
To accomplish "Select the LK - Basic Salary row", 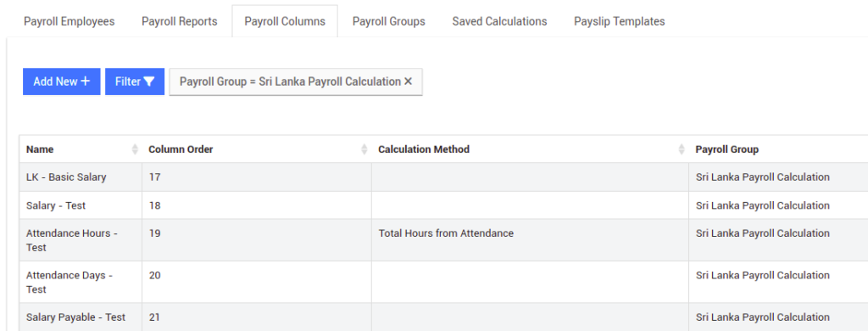I will coord(443,177).
